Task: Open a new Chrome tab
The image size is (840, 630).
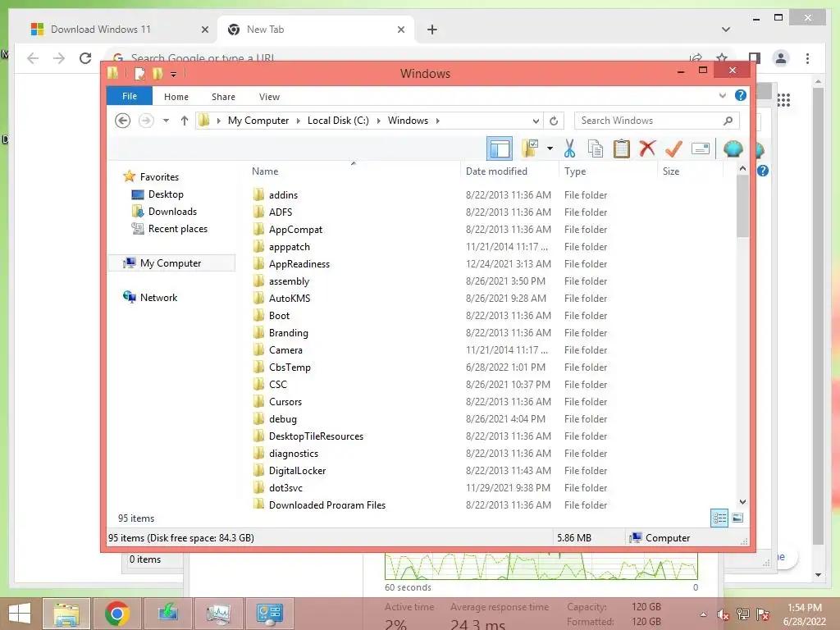Action: [x=431, y=30]
